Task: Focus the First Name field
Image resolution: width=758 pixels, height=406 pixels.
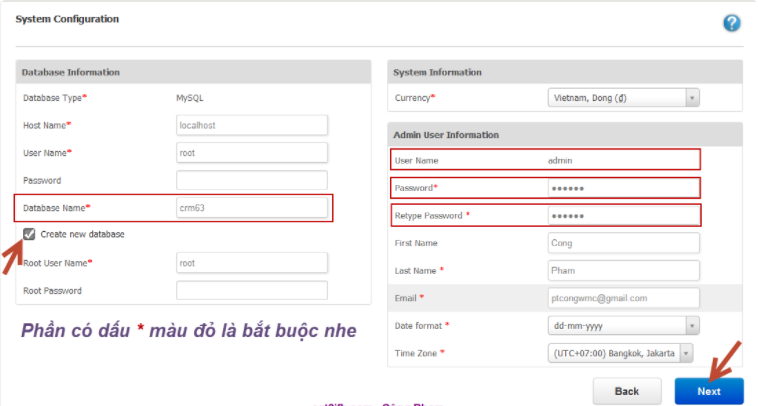Action: click(623, 243)
